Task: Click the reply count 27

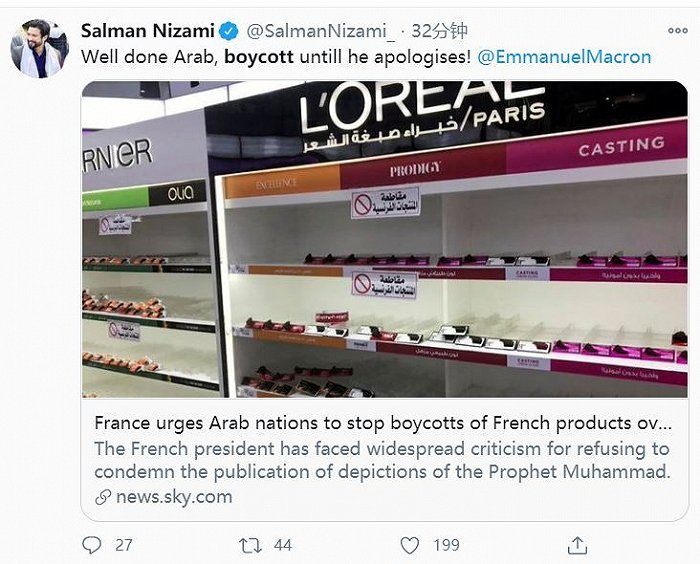Action: (124, 546)
